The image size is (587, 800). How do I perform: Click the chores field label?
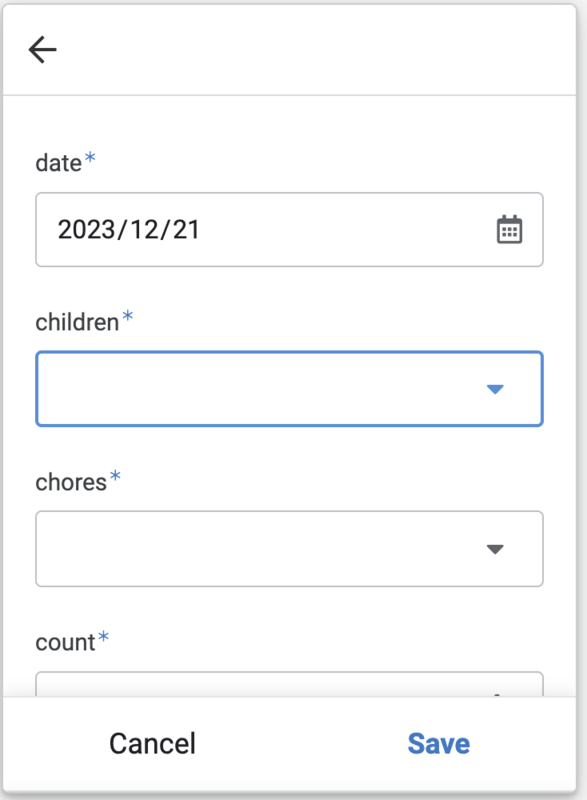pyautogui.click(x=71, y=482)
